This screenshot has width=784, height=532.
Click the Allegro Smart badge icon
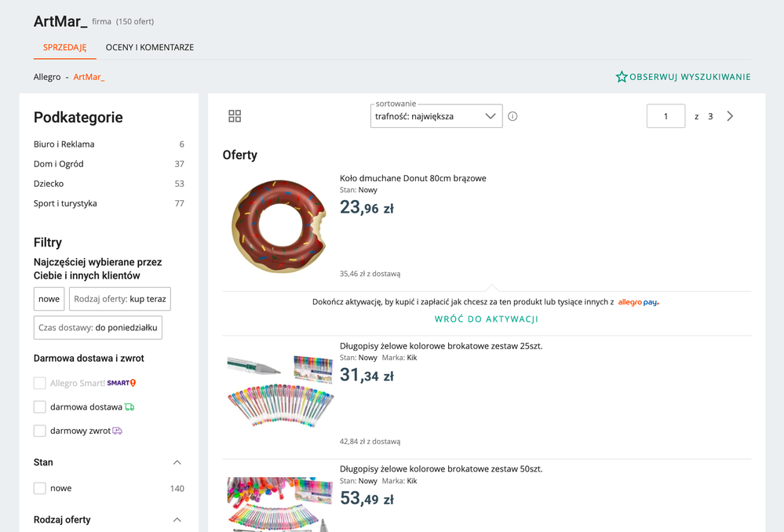pos(122,383)
